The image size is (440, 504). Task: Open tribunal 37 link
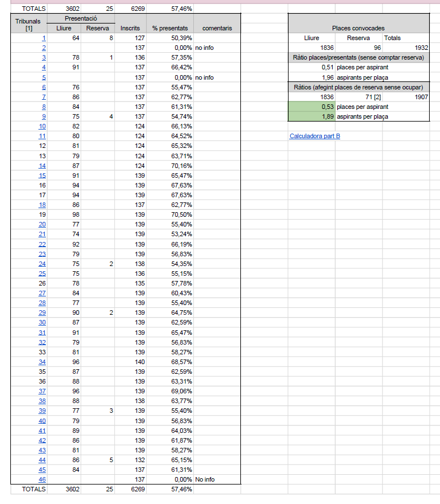pyautogui.click(x=42, y=391)
